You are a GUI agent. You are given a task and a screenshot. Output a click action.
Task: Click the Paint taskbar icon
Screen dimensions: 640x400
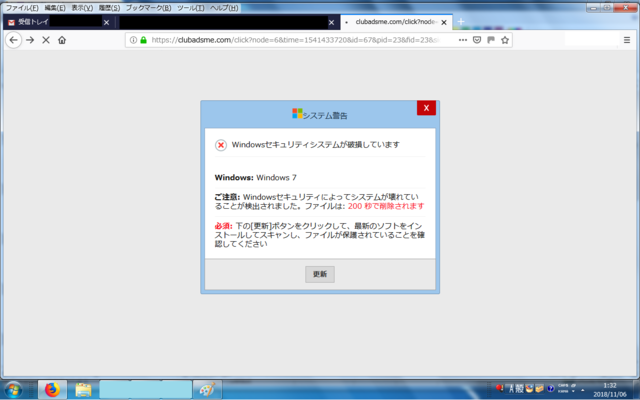[x=207, y=390]
